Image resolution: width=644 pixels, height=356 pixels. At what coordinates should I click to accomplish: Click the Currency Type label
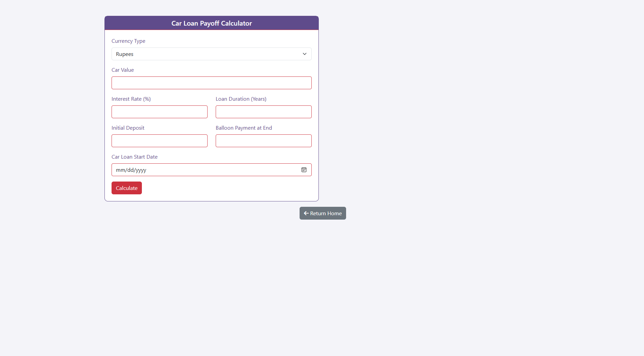pyautogui.click(x=128, y=41)
